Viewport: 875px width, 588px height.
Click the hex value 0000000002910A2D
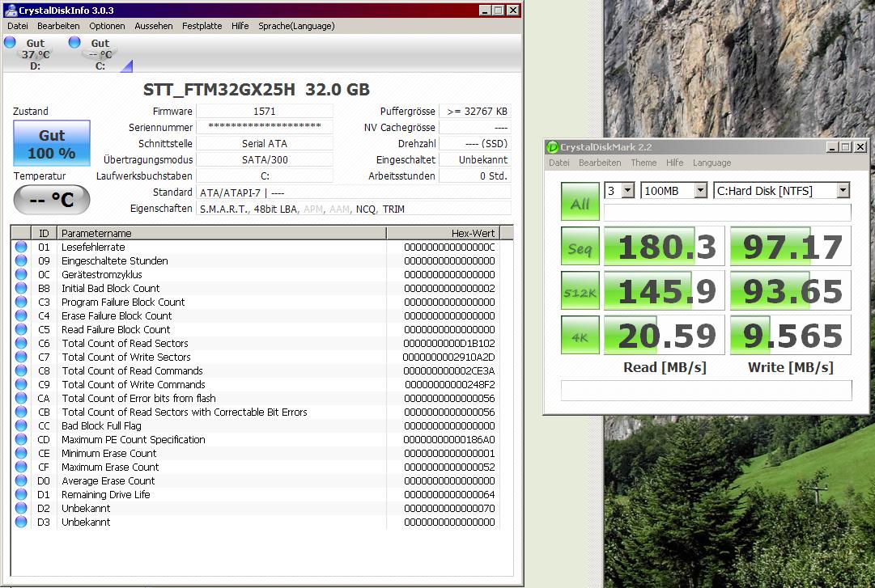(448, 357)
